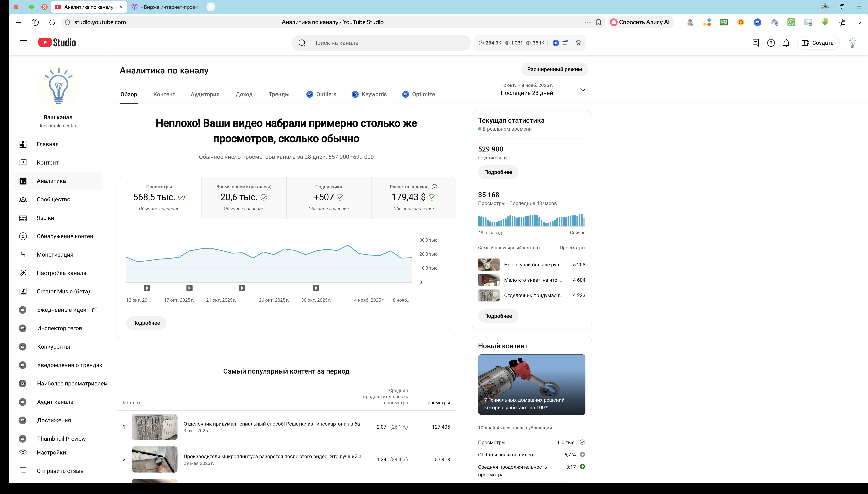Viewport: 868px width, 494px height.
Task: Click Подробнее under the views chart
Action: tap(146, 323)
